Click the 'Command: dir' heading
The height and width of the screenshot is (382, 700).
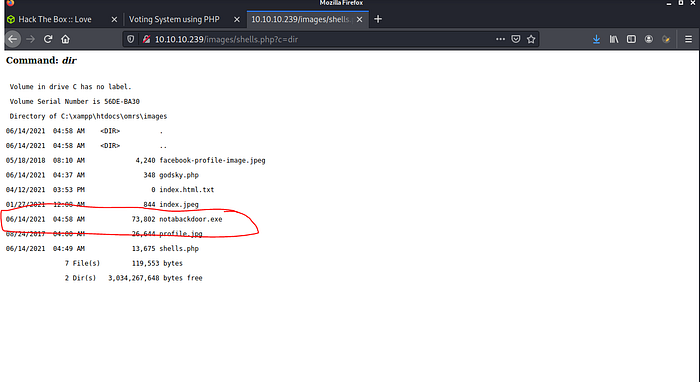(x=41, y=60)
